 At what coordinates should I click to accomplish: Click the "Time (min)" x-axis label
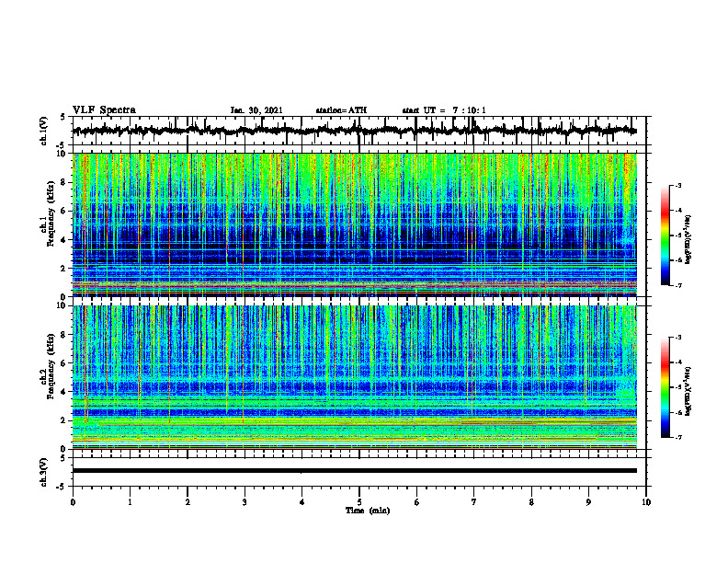(x=368, y=511)
